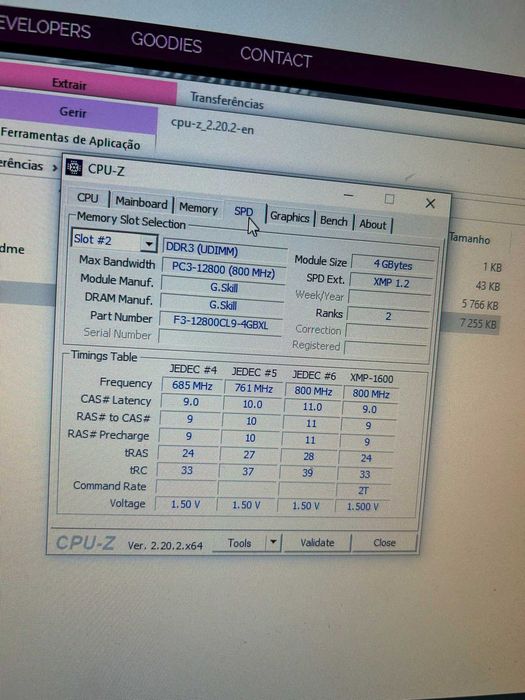Switch to the CPU tab
This screenshot has width=525, height=700.
88,198
